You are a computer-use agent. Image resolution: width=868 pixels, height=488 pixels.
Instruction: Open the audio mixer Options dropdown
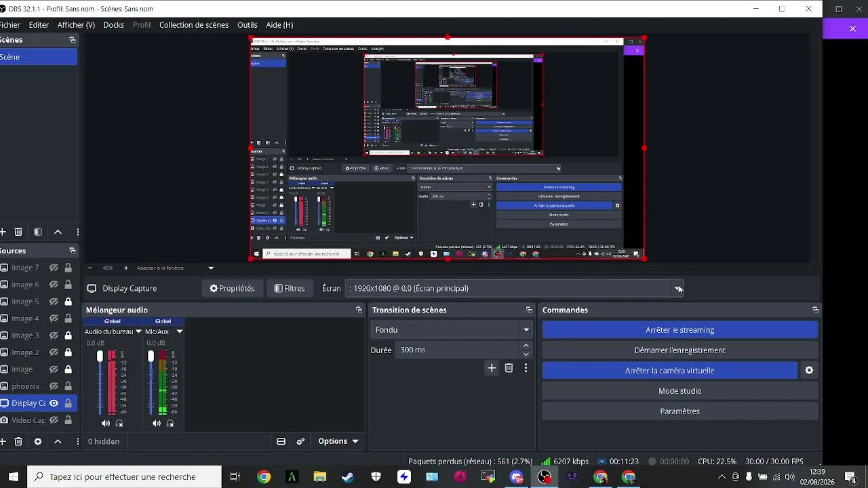click(338, 441)
